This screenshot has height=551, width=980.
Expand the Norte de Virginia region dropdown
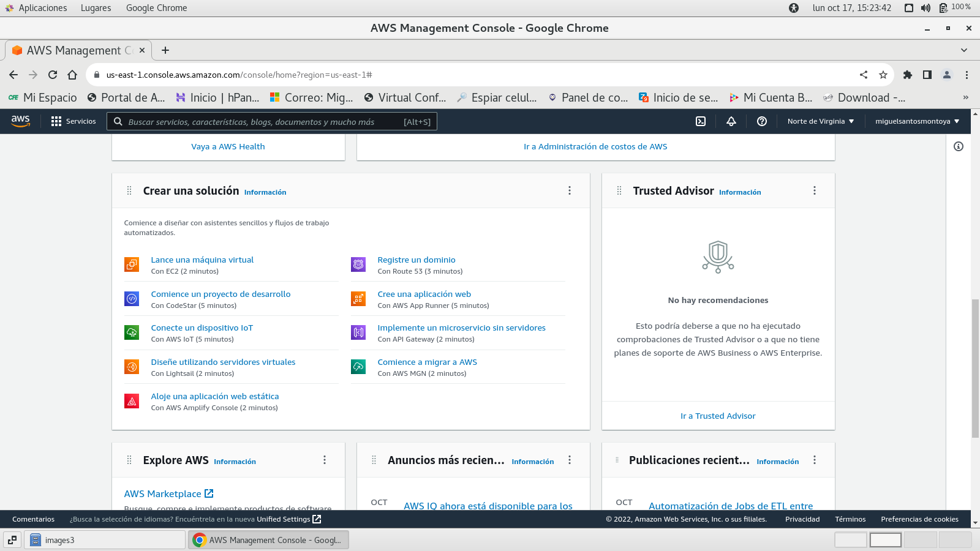[820, 121]
